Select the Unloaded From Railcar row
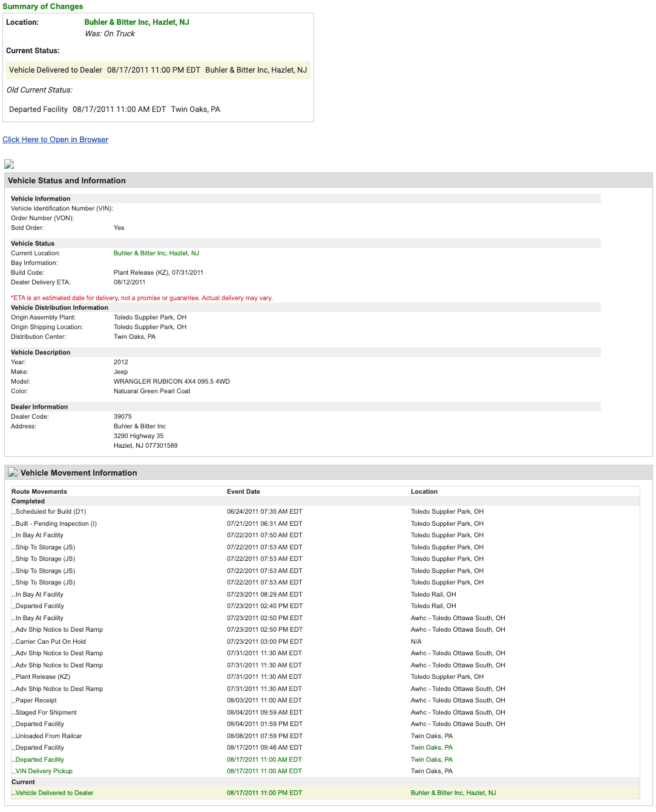The height and width of the screenshot is (812, 656). [326, 736]
